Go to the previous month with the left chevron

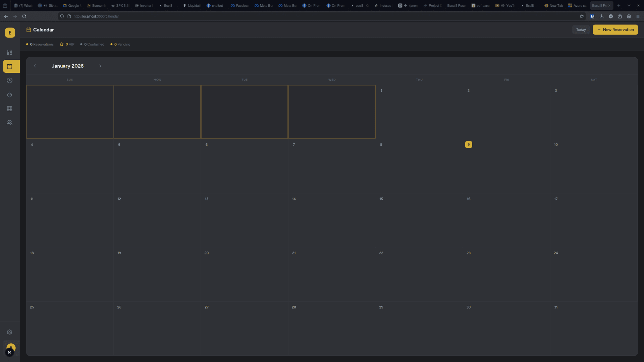pyautogui.click(x=35, y=66)
